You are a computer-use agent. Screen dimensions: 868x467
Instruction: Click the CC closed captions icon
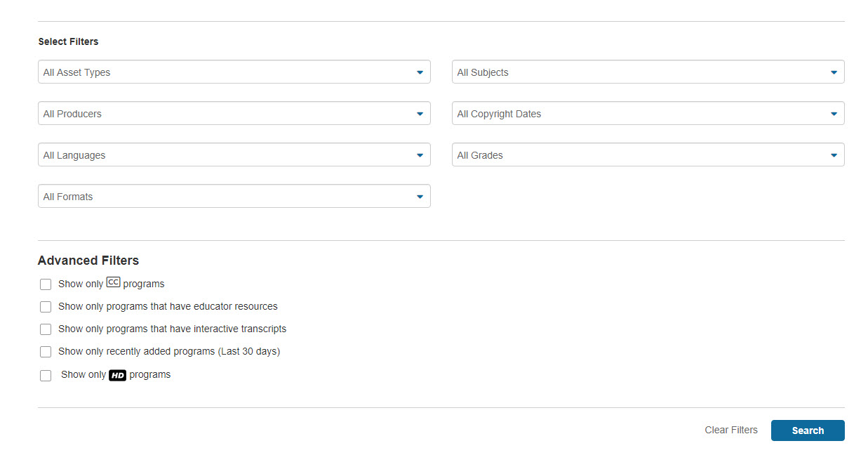[x=113, y=283]
